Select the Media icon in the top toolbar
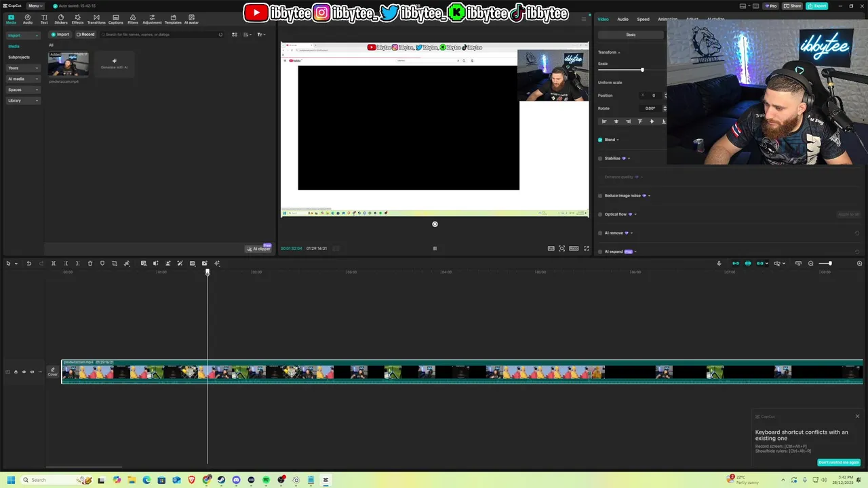The image size is (868, 488). (11, 19)
